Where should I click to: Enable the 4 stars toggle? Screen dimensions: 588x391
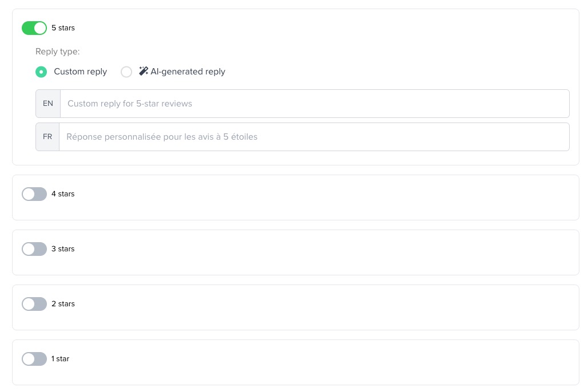[x=34, y=194]
